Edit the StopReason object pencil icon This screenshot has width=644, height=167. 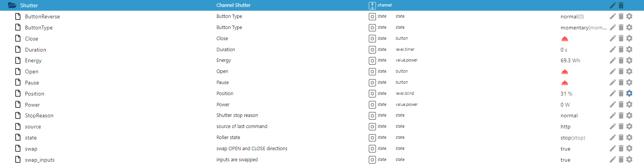(613, 115)
